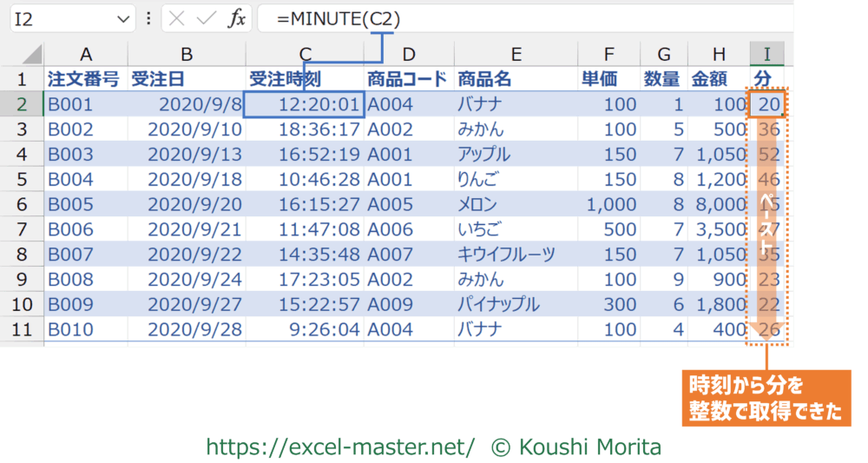Select cell C2 with time 12:20:01
Screen dimensions: 868x463
(x=304, y=105)
